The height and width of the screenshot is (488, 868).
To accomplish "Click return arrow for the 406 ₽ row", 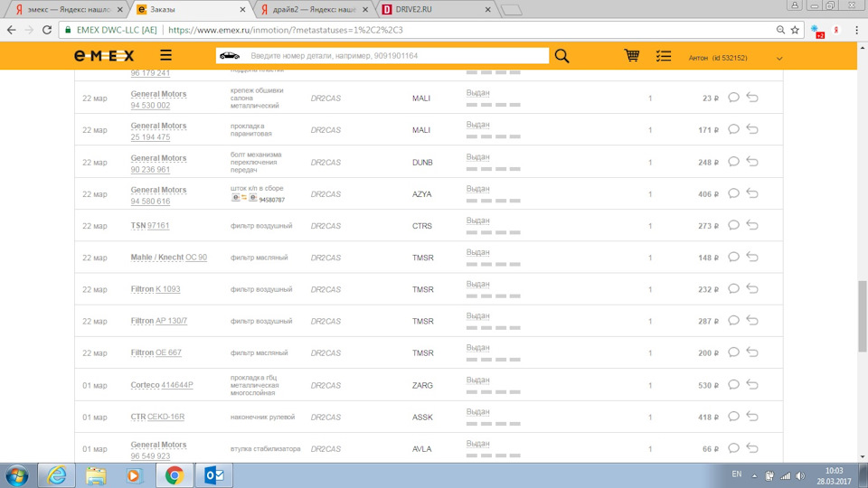I will pyautogui.click(x=751, y=193).
